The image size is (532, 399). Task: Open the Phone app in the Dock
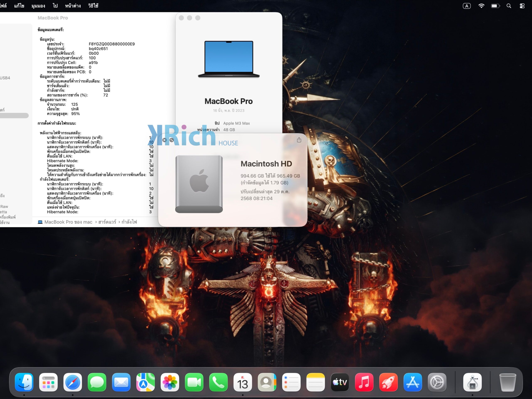218,382
